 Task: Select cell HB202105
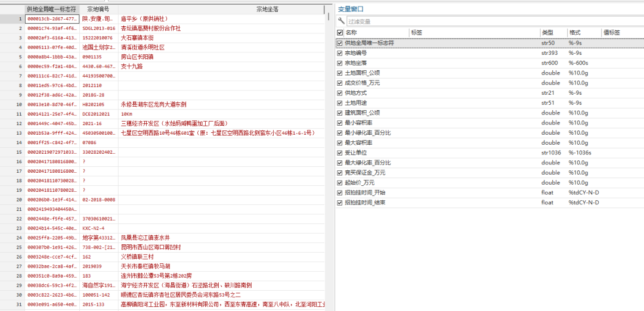coord(99,104)
